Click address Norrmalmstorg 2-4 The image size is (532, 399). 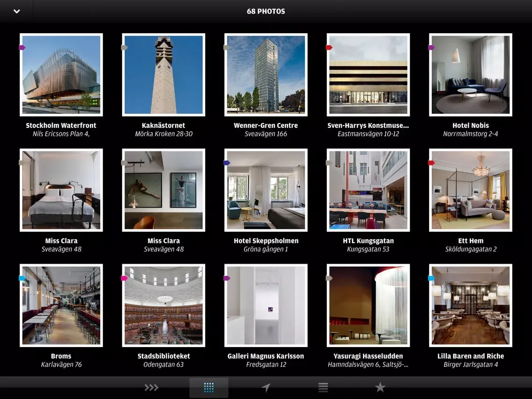pyautogui.click(x=471, y=134)
